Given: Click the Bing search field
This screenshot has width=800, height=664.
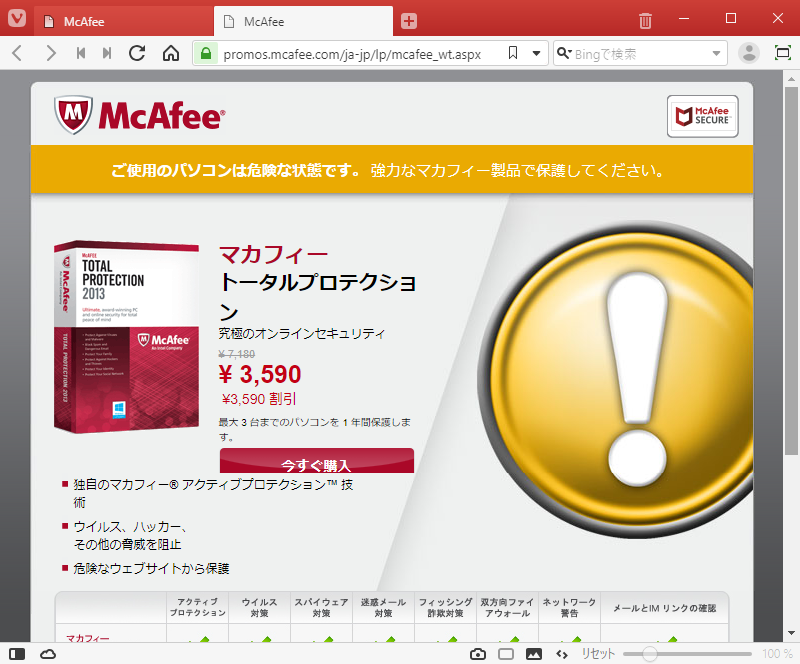Looking at the screenshot, I should pos(640,54).
